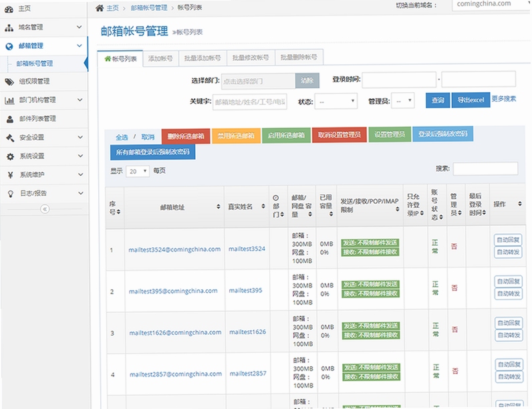
Task: Click the 系统维护 yen icon
Action: [x=11, y=175]
